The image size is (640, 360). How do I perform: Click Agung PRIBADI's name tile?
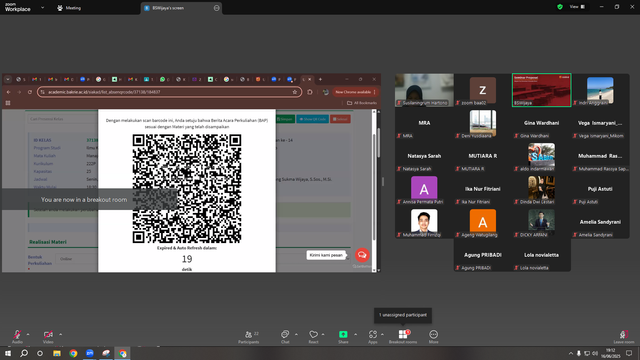(483, 256)
